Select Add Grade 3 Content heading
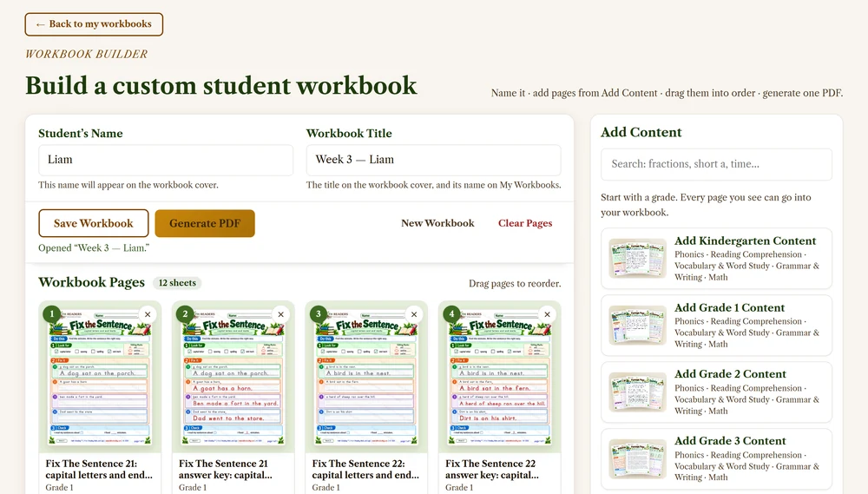The width and height of the screenshot is (868, 494). click(730, 441)
